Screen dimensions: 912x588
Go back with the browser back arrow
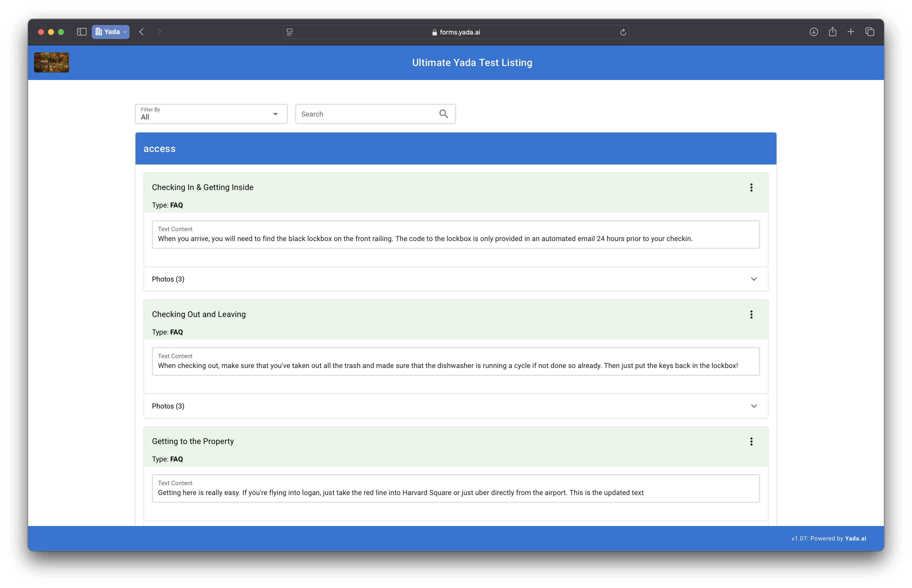[142, 32]
